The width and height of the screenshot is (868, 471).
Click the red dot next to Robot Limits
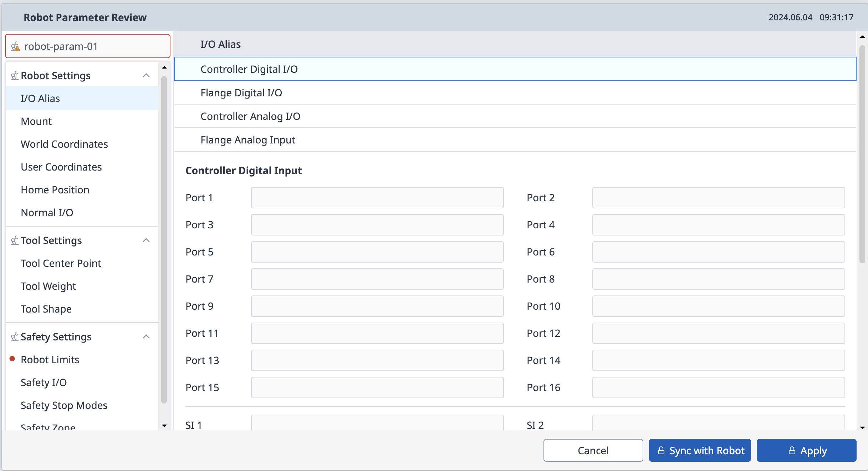(12, 359)
